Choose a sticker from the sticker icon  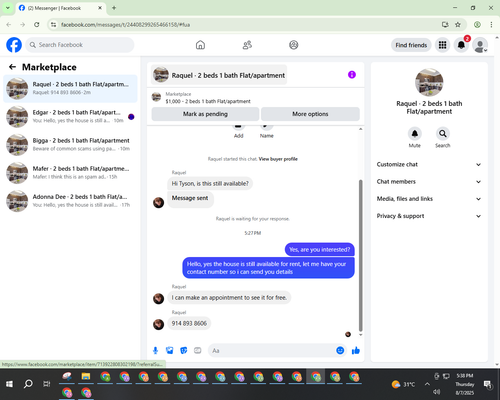coord(184,350)
